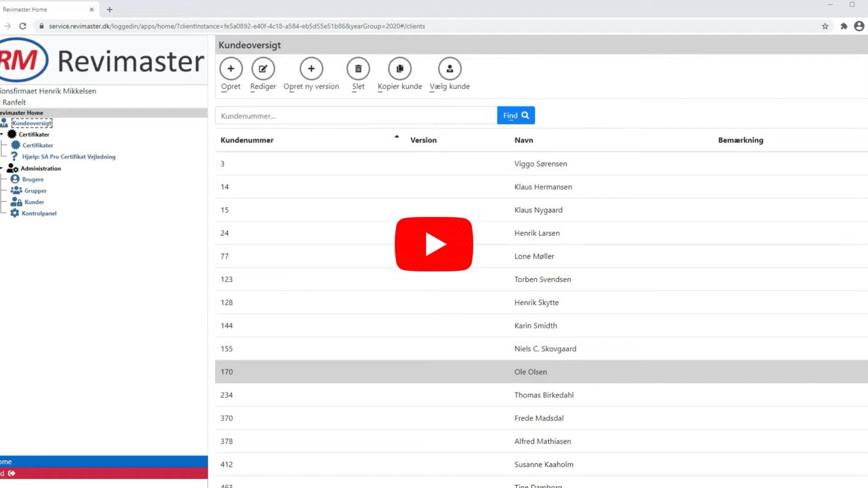Open Brugere in Administration

coord(33,179)
